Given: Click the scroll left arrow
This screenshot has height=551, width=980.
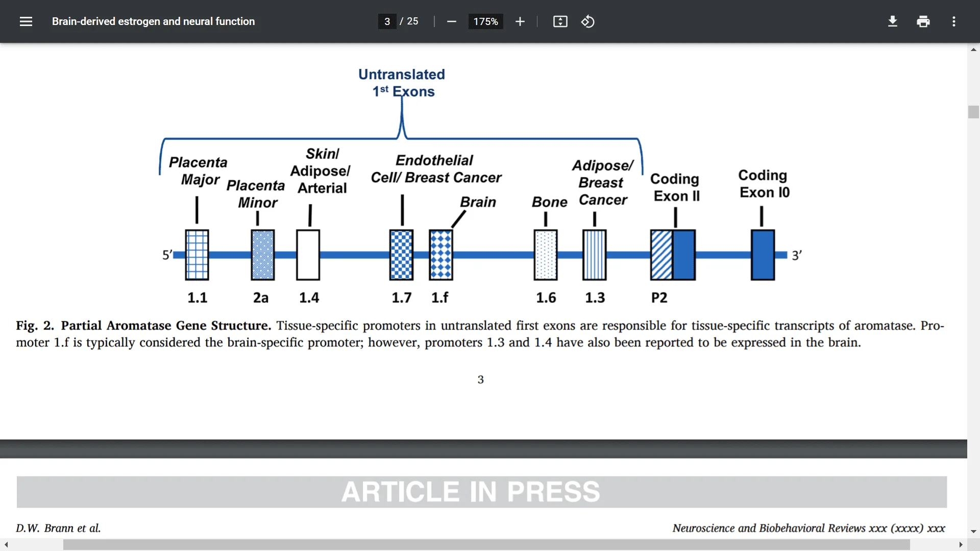Looking at the screenshot, I should [6, 545].
